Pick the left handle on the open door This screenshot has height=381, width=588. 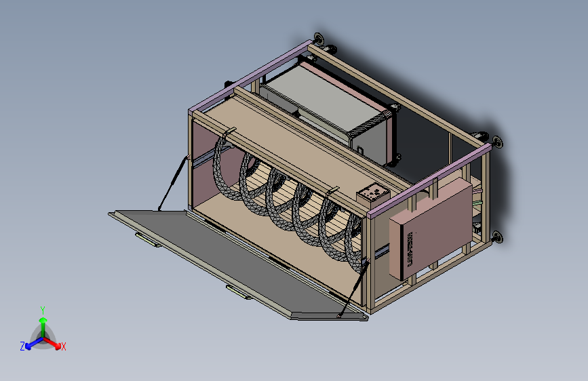point(147,240)
